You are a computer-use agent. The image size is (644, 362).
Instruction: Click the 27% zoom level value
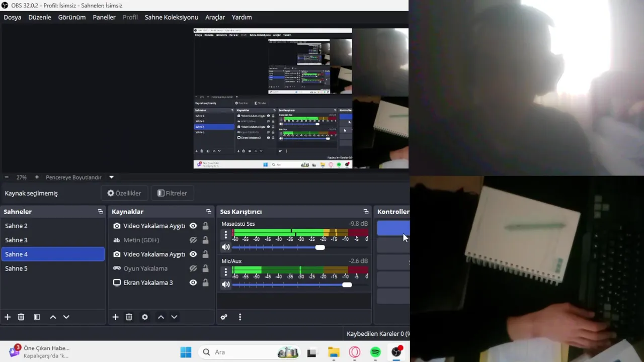(21, 177)
